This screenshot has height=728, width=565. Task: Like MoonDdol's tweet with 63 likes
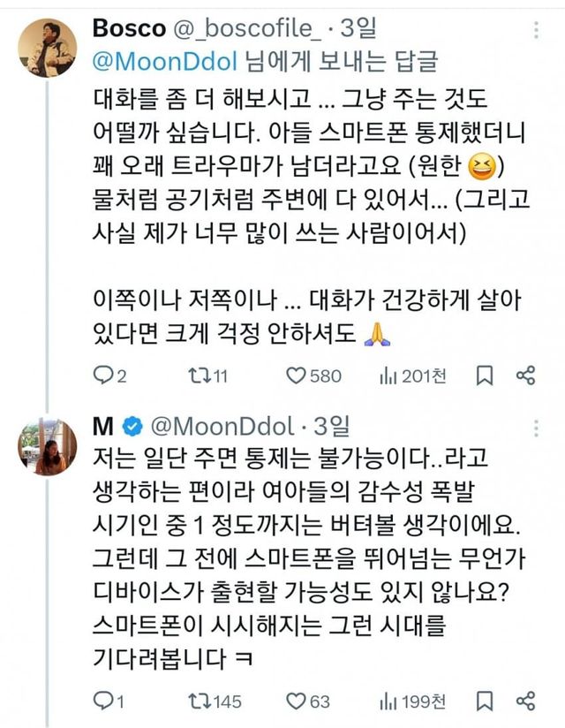point(298,701)
